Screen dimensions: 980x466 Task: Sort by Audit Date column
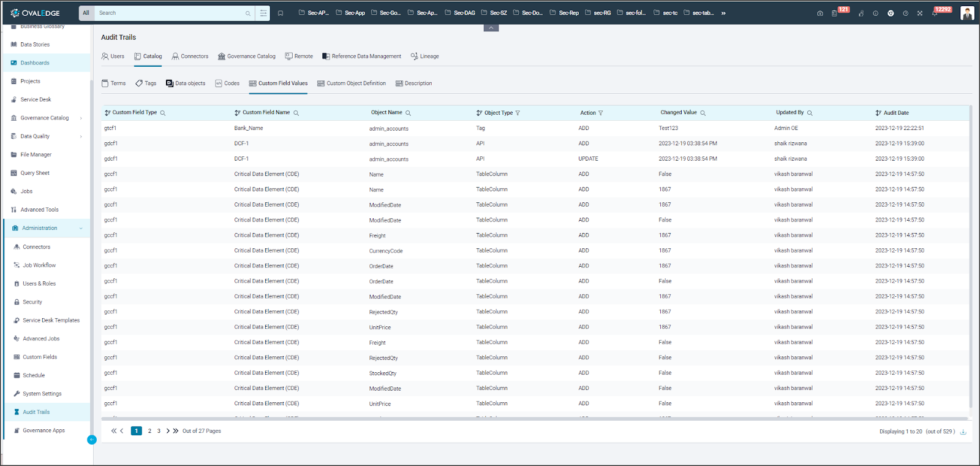pyautogui.click(x=878, y=113)
